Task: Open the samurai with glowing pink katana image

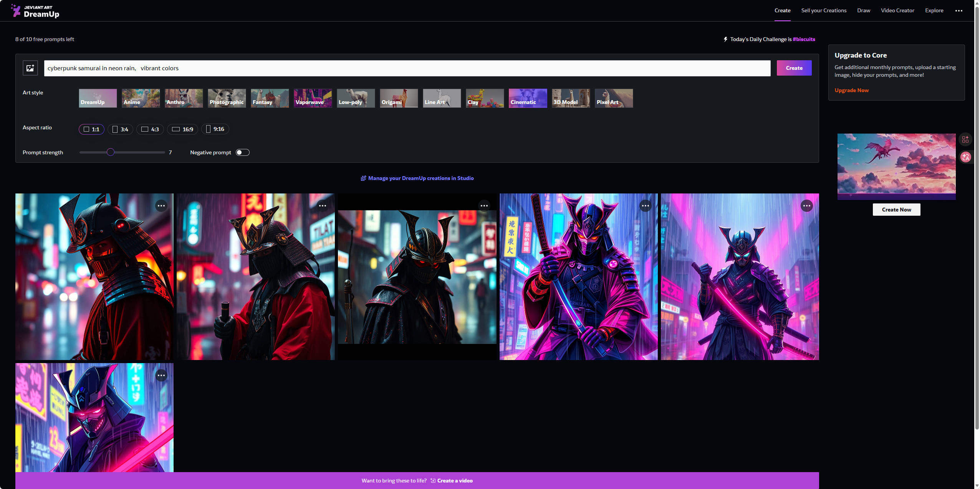Action: [x=740, y=277]
